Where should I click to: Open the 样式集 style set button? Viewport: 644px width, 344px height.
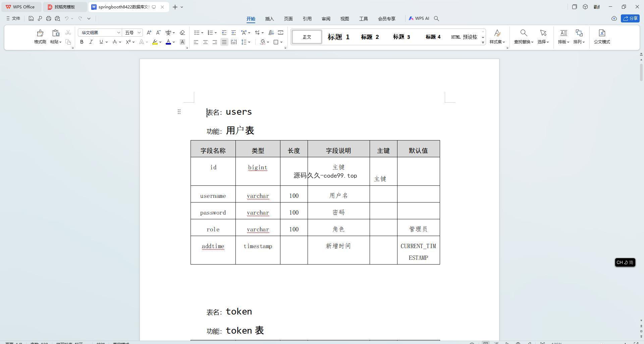(x=497, y=37)
